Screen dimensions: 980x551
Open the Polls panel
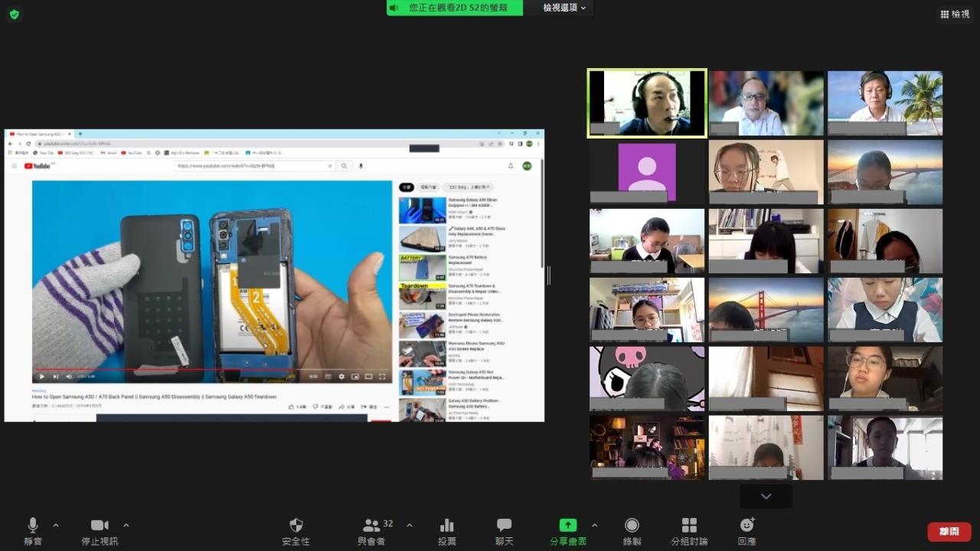[x=446, y=531]
